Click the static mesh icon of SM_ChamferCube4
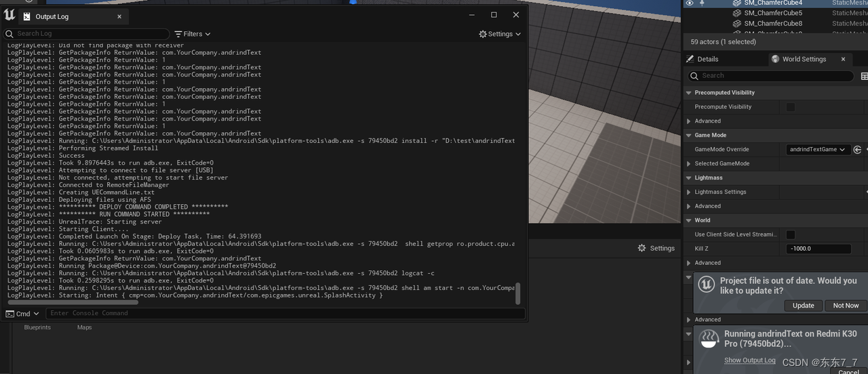 pos(737,3)
